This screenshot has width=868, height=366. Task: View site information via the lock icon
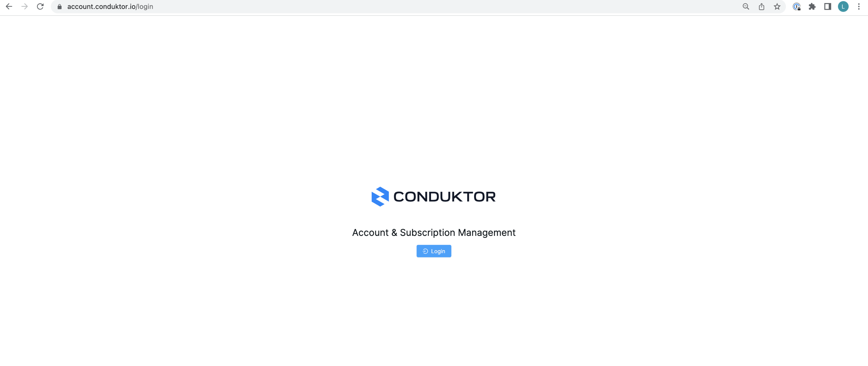click(60, 7)
